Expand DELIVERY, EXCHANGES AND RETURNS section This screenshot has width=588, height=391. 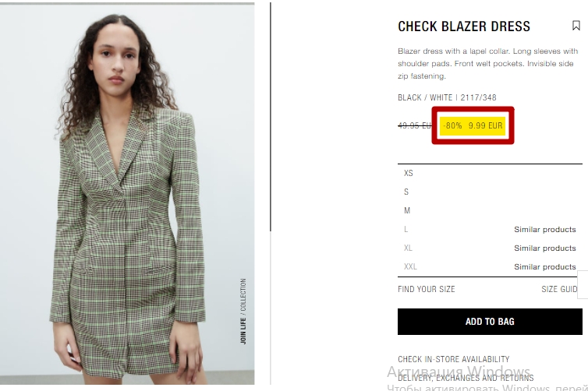[466, 378]
